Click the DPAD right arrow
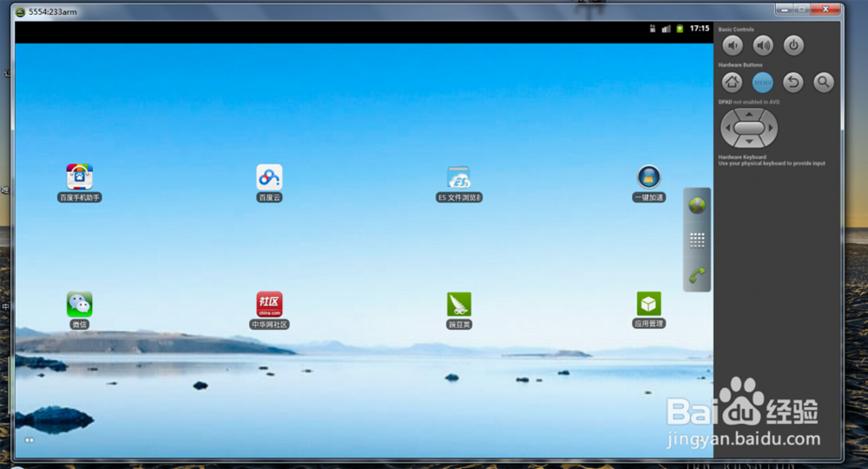This screenshot has height=469, width=868. (x=771, y=128)
